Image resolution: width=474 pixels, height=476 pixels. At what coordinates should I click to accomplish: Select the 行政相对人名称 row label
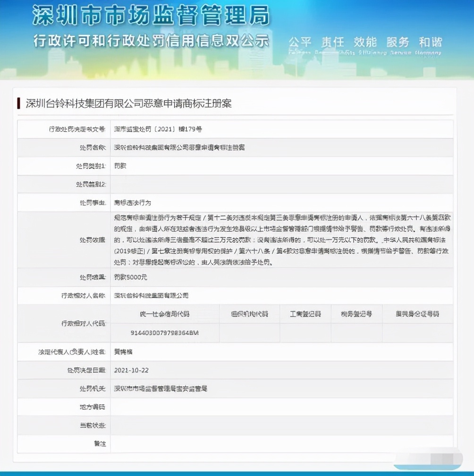click(x=84, y=296)
